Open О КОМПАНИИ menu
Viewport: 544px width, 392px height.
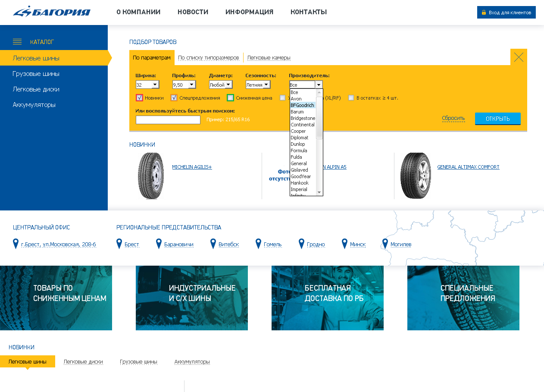[138, 12]
